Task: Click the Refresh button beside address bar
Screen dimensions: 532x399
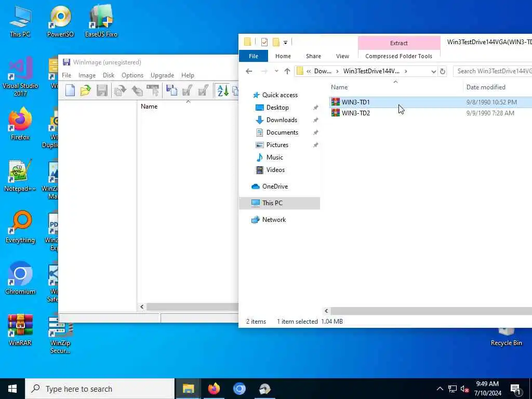Action: click(x=443, y=71)
